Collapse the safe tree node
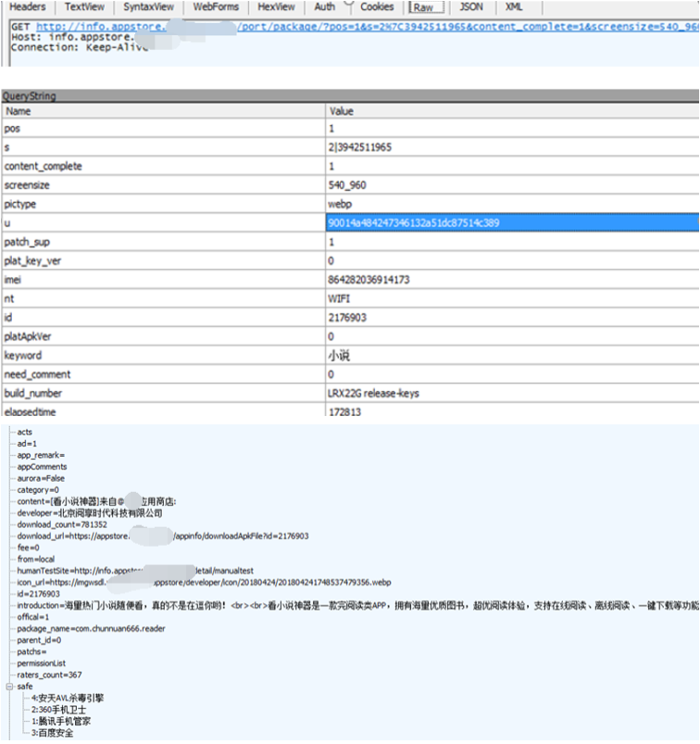This screenshot has width=700, height=744. 9,687
